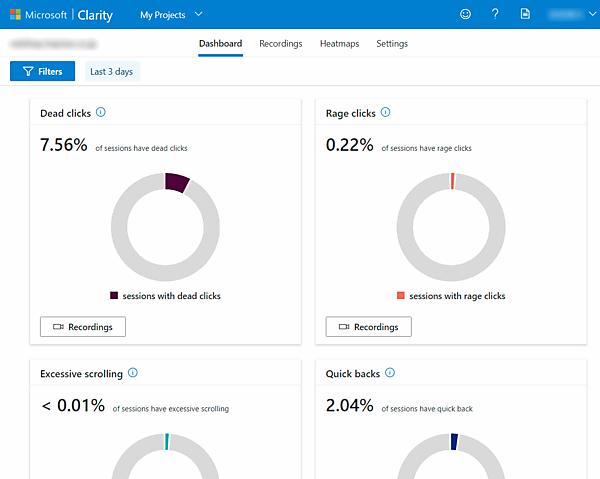Screen dimensions: 600x479
Task: Click info icon beside Rage clicks
Action: (386, 113)
